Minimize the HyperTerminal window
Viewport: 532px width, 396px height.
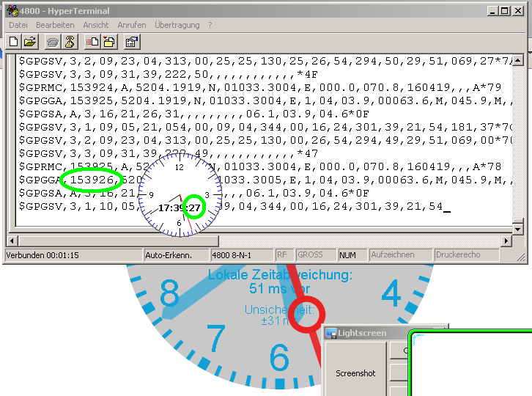coord(492,11)
